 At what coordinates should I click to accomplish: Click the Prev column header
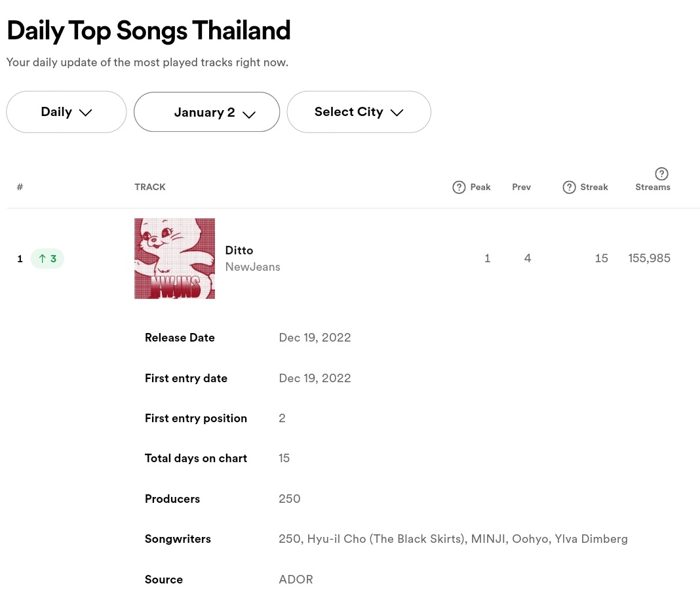pos(521,187)
